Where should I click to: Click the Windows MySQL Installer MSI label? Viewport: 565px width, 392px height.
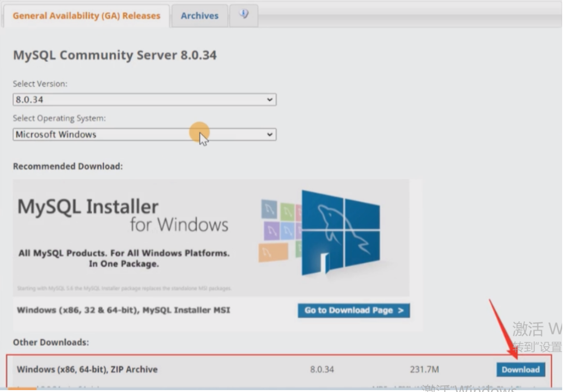tap(123, 310)
